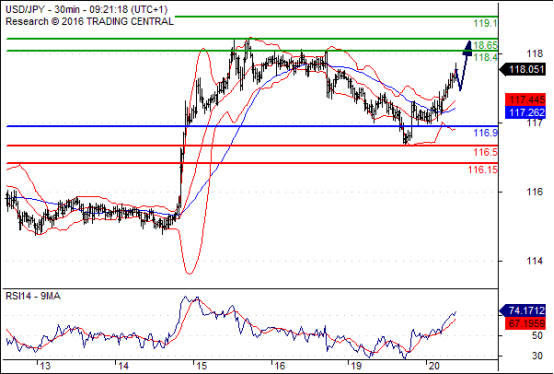Click the 116 price axis label

(534, 192)
